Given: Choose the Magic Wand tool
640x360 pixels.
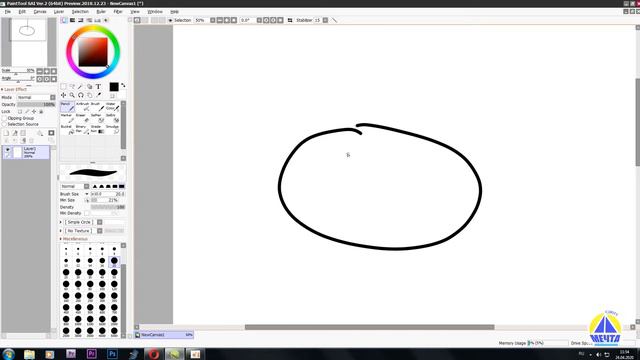Looking at the screenshot, I should click(80, 87).
